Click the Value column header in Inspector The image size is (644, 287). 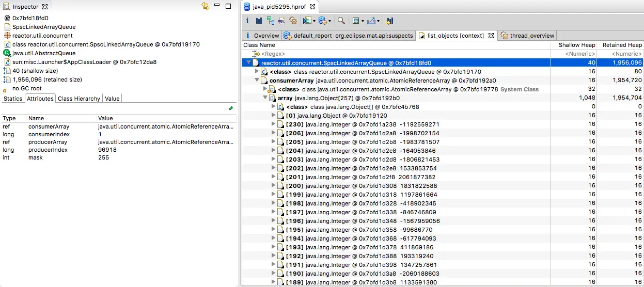(166, 118)
